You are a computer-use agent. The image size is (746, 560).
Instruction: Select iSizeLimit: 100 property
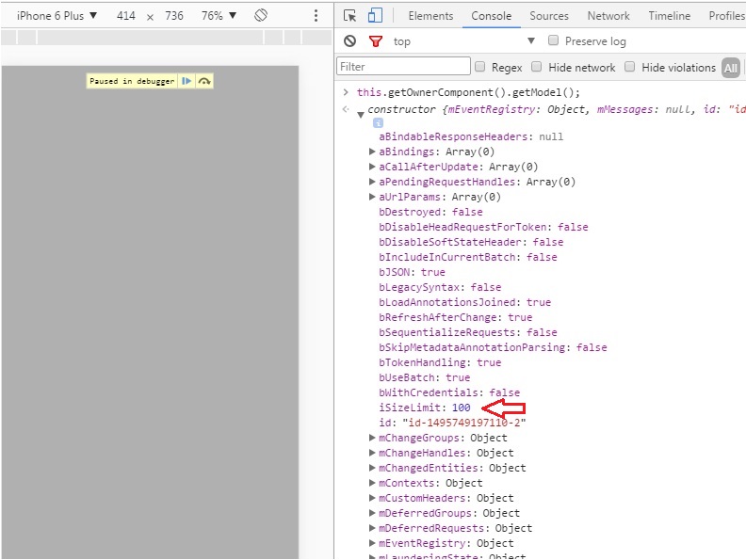tap(425, 408)
